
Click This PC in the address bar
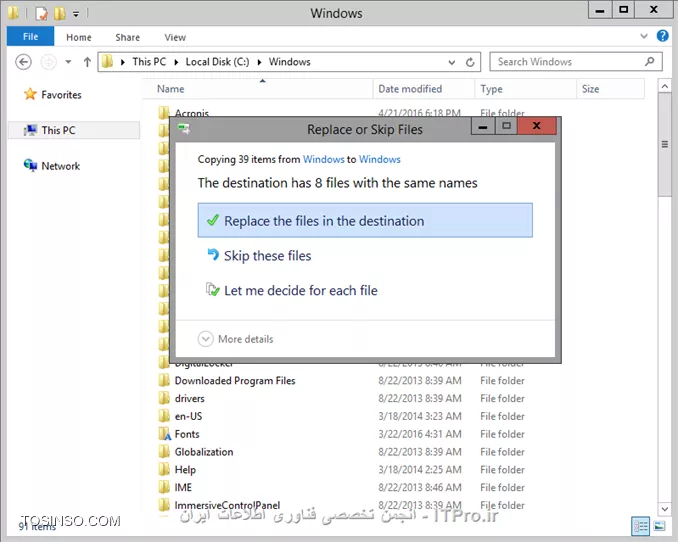click(x=149, y=62)
